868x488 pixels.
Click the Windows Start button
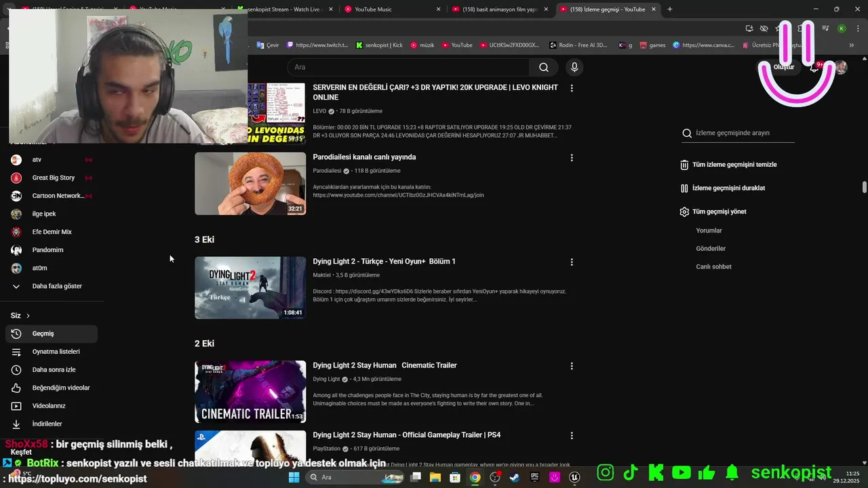[294, 477]
